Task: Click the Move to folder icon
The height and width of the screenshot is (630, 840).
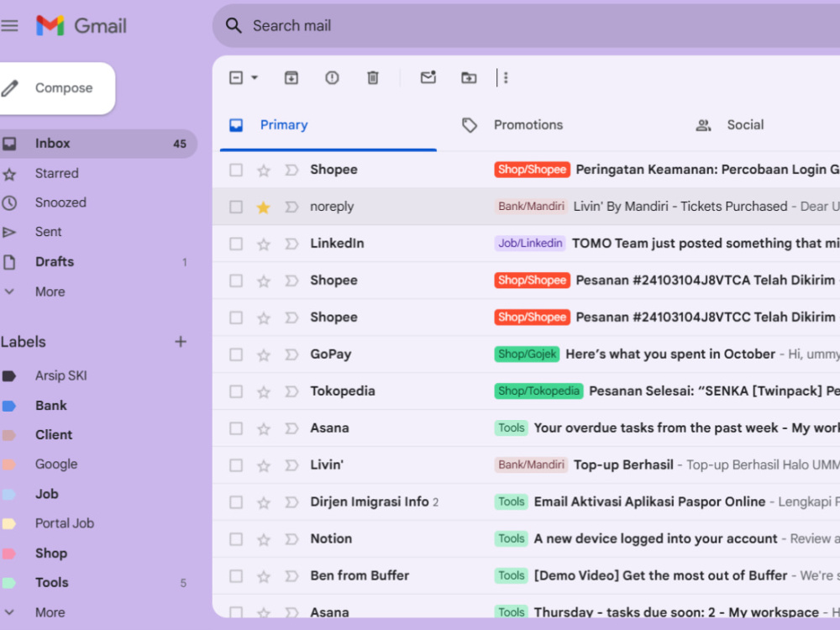Action: pyautogui.click(x=469, y=77)
